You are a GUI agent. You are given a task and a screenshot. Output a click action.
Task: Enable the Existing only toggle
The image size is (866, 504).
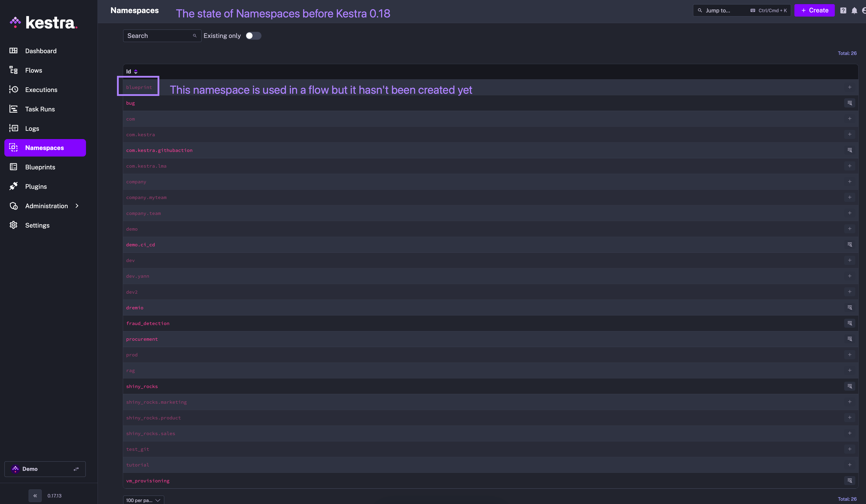[253, 36]
